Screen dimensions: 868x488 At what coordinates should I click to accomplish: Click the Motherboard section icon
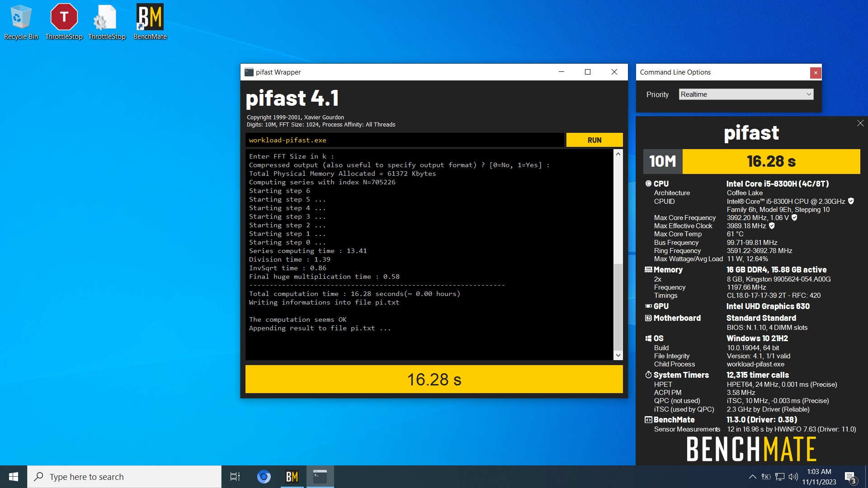pos(648,318)
